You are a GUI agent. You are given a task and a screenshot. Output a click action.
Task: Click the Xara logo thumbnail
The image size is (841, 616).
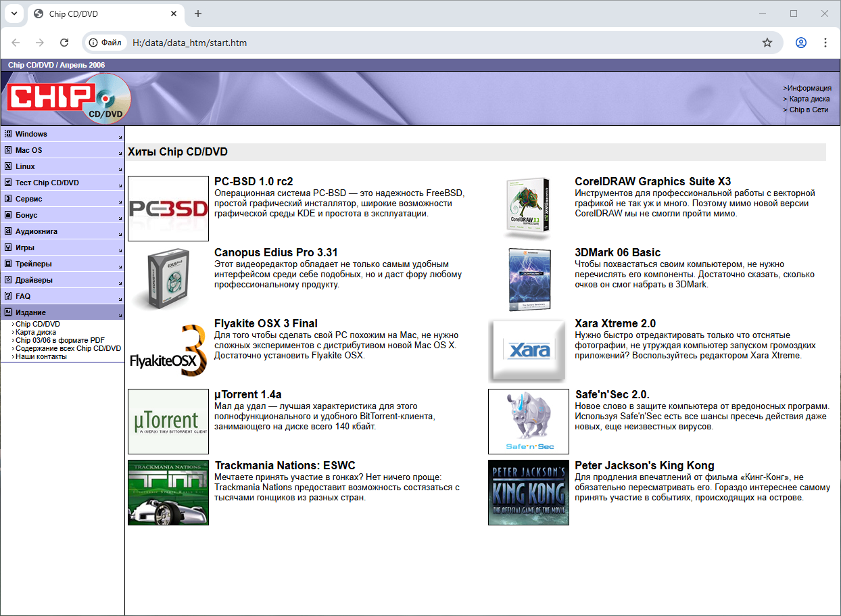coord(529,350)
